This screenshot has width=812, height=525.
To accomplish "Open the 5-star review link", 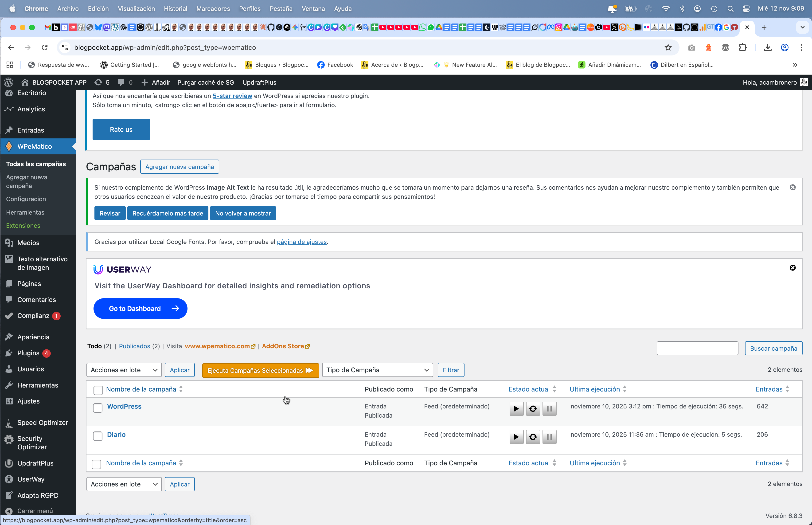I will click(x=232, y=96).
